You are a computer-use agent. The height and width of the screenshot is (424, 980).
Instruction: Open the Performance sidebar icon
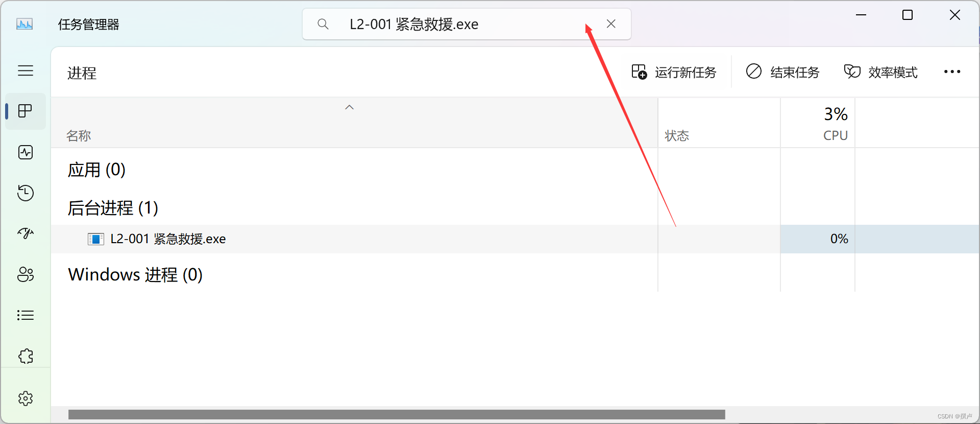(25, 152)
